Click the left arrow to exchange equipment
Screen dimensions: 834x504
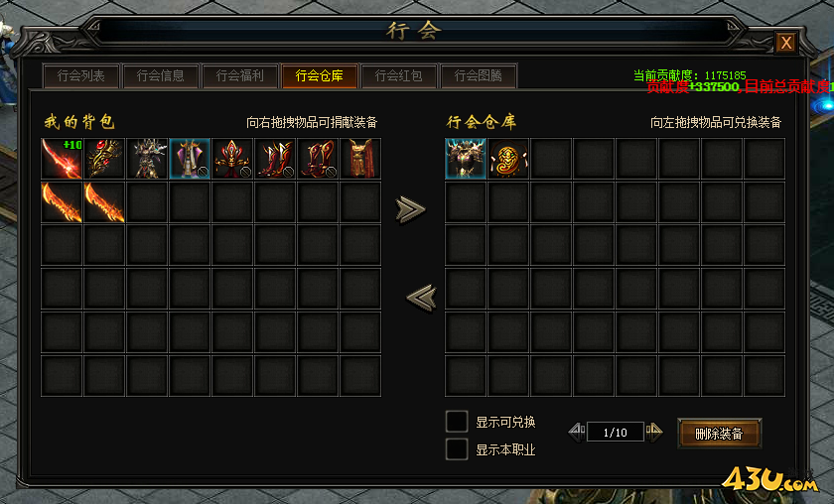coord(421,298)
